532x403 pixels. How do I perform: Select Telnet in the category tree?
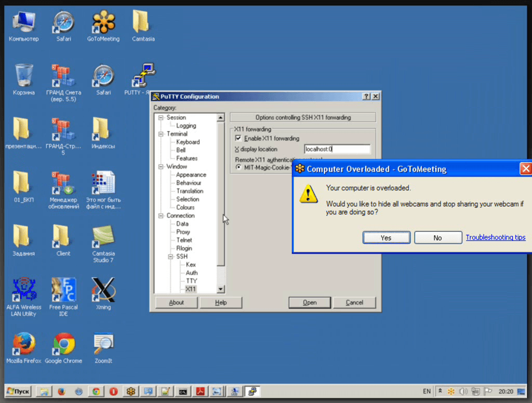tap(184, 240)
